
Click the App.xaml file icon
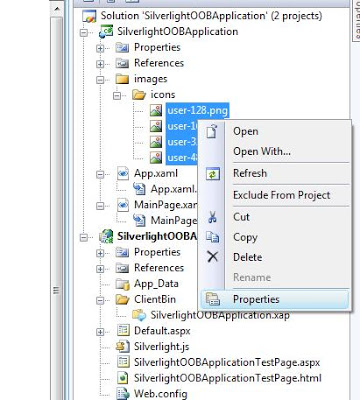[123, 174]
